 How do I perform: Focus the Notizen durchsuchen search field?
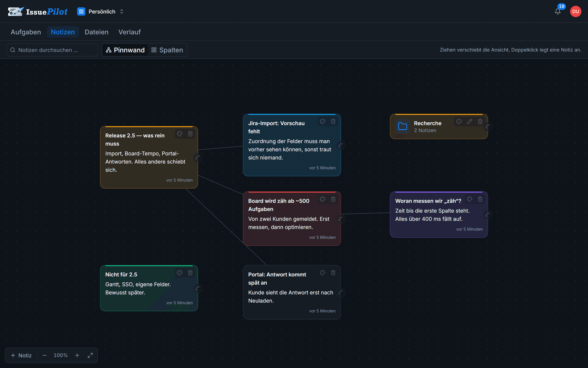[x=52, y=50]
